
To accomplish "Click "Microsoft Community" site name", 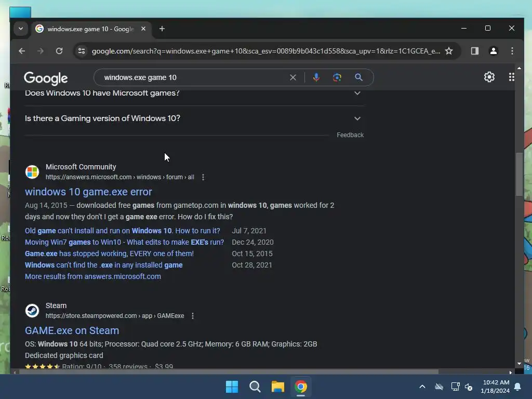I will (x=81, y=167).
